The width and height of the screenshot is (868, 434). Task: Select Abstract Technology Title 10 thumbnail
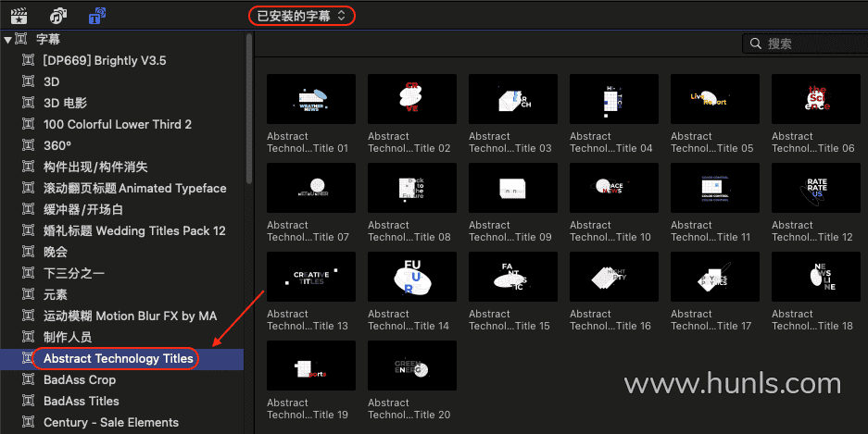coord(614,188)
